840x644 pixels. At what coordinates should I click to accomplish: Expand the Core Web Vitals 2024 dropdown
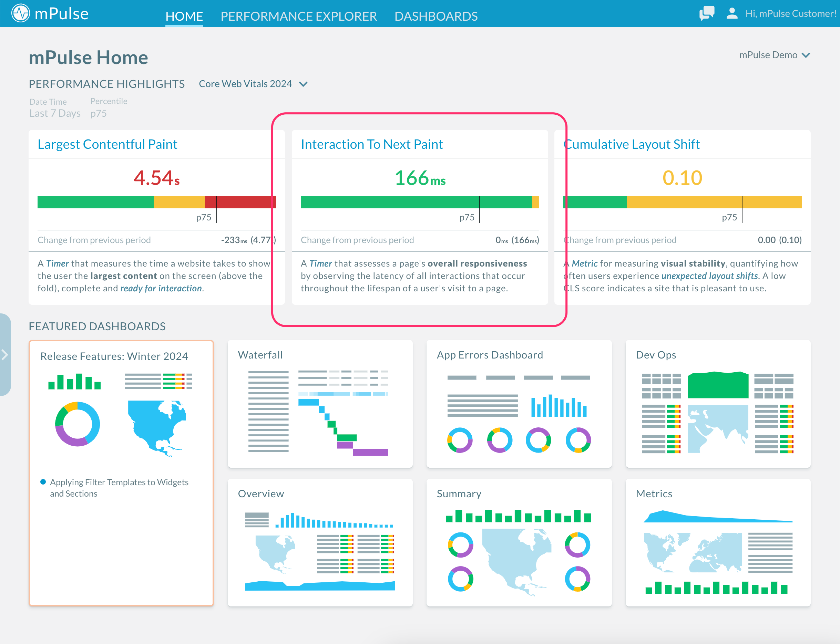(x=253, y=84)
